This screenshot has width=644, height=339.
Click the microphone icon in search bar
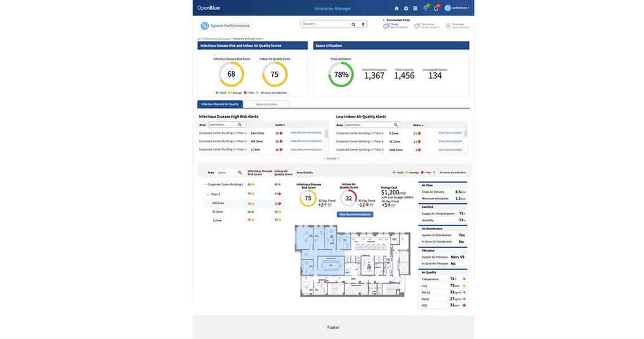click(363, 24)
